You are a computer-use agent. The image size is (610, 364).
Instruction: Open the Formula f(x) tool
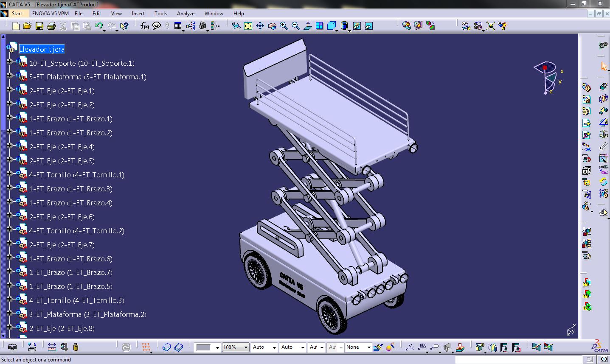click(145, 26)
